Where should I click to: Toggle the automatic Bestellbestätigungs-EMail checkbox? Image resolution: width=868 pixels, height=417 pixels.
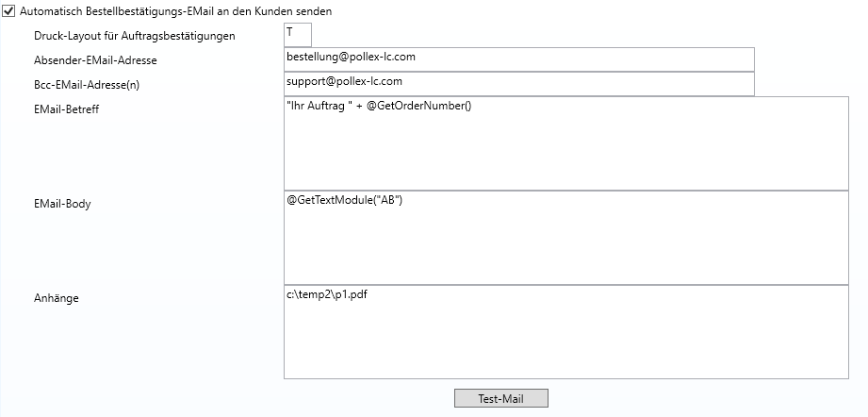[x=8, y=11]
